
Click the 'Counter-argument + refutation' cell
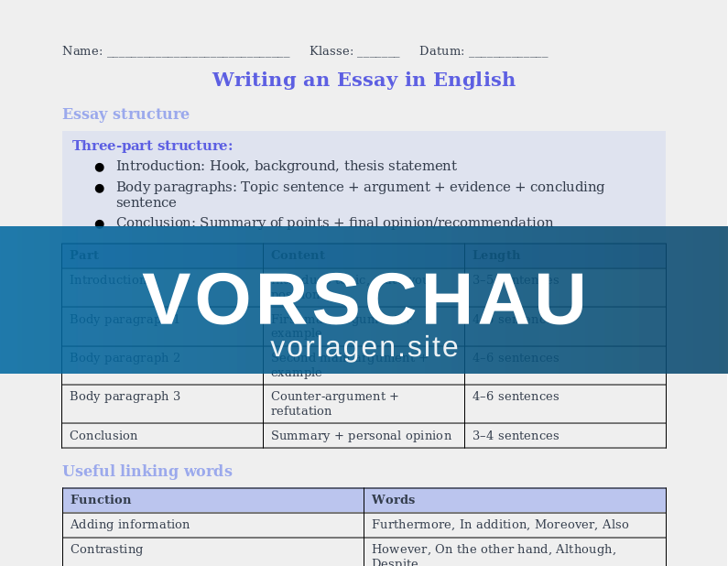(364, 404)
